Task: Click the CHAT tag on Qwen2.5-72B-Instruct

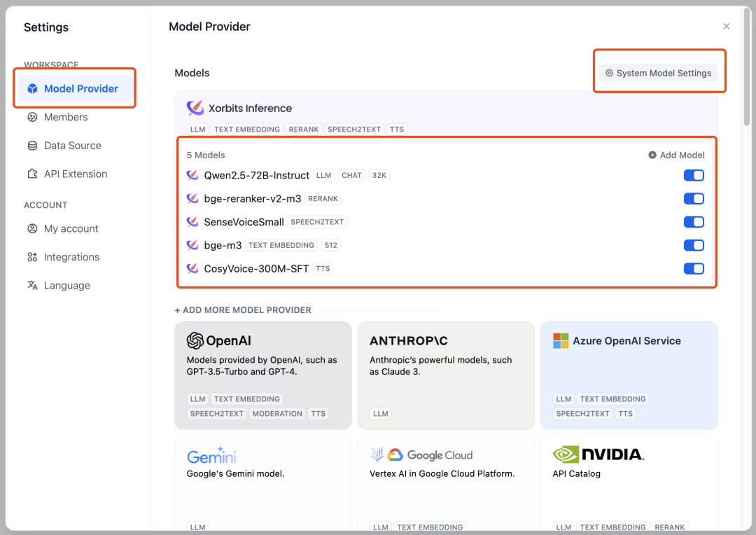Action: (351, 176)
